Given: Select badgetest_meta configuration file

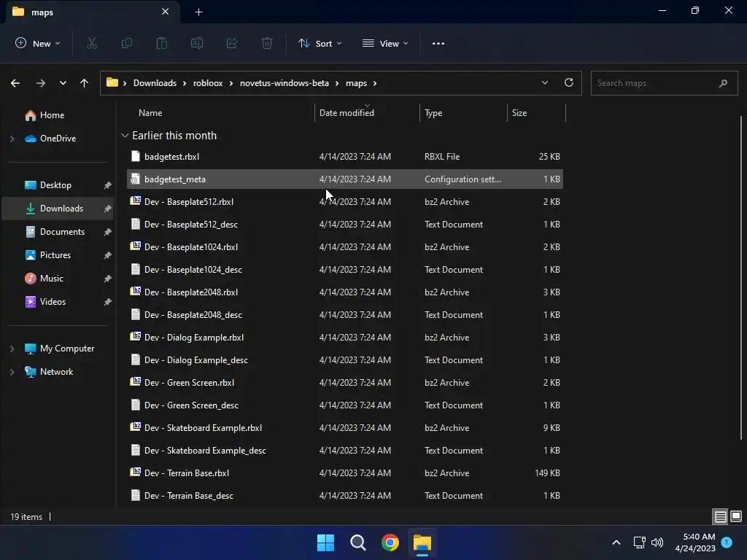Looking at the screenshot, I should 345,179.
